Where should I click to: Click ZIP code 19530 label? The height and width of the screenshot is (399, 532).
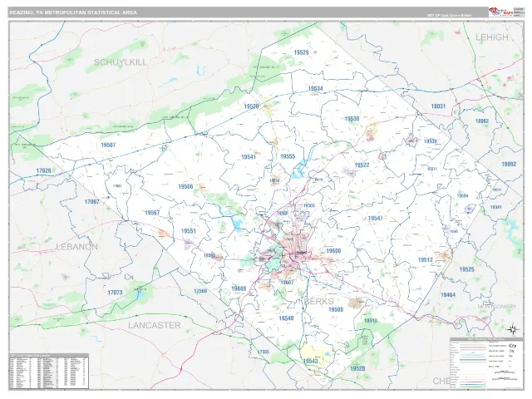pyautogui.click(x=352, y=119)
